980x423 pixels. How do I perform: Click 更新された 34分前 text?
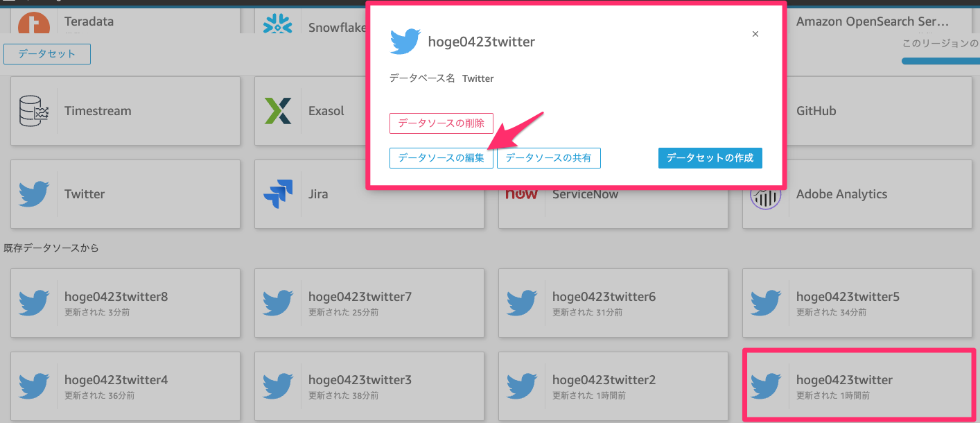832,313
